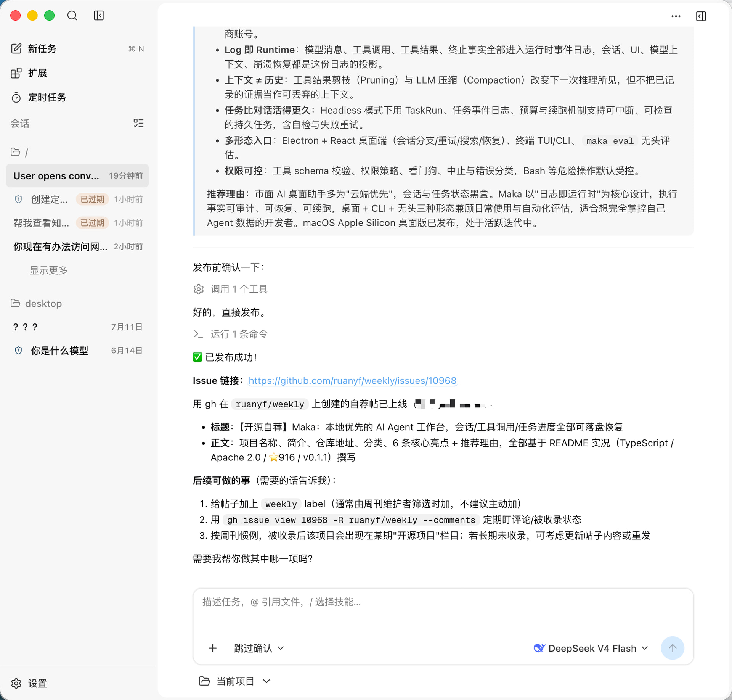Open the '？？？' conversation from 7月11日
This screenshot has height=700, width=732.
pyautogui.click(x=77, y=327)
